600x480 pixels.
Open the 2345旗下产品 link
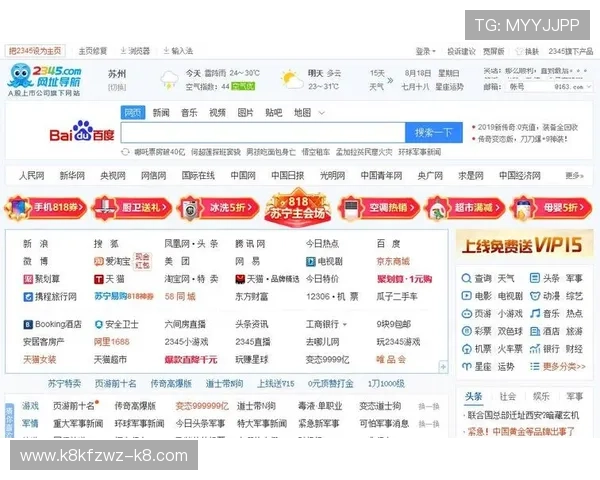(571, 51)
